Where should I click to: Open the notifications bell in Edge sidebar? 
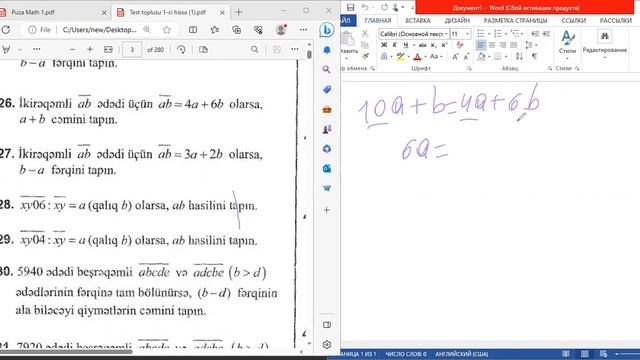click(327, 50)
